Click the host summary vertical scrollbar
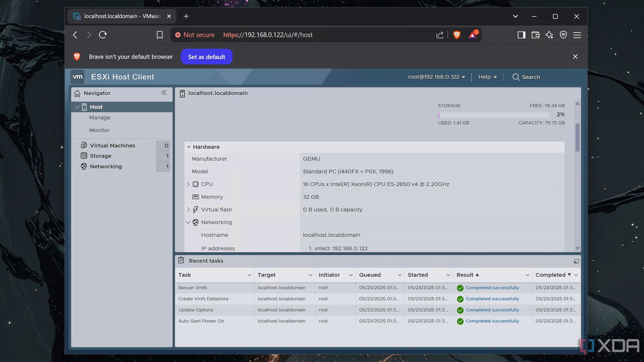 (x=577, y=137)
